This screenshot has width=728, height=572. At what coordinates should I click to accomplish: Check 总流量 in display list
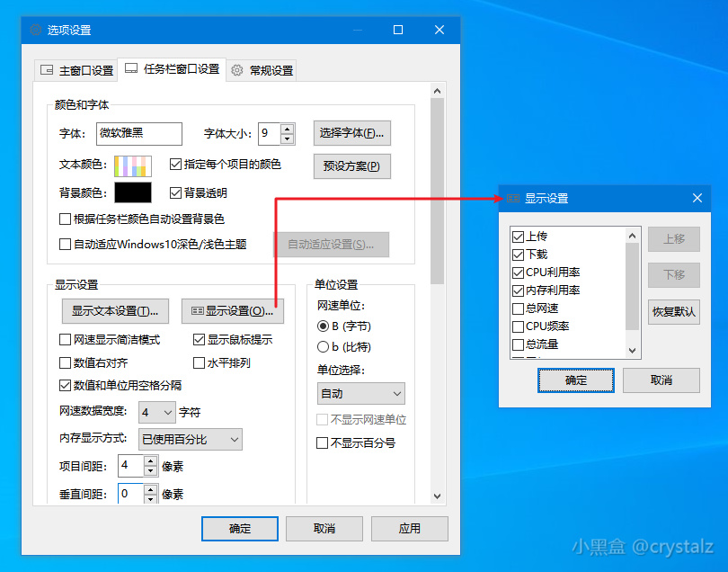coord(519,344)
